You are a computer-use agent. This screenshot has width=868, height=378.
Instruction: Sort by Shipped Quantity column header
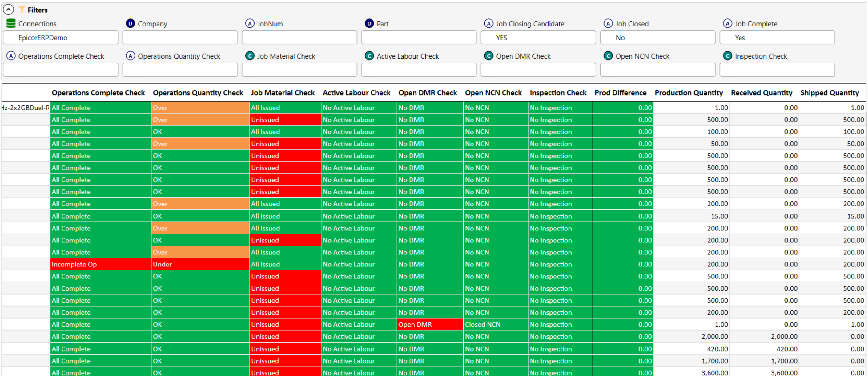pos(829,93)
